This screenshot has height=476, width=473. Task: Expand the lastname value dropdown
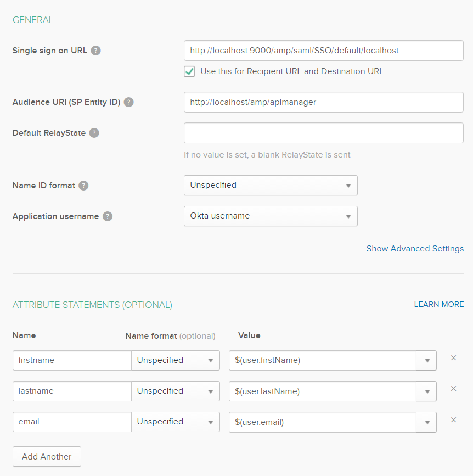(427, 391)
